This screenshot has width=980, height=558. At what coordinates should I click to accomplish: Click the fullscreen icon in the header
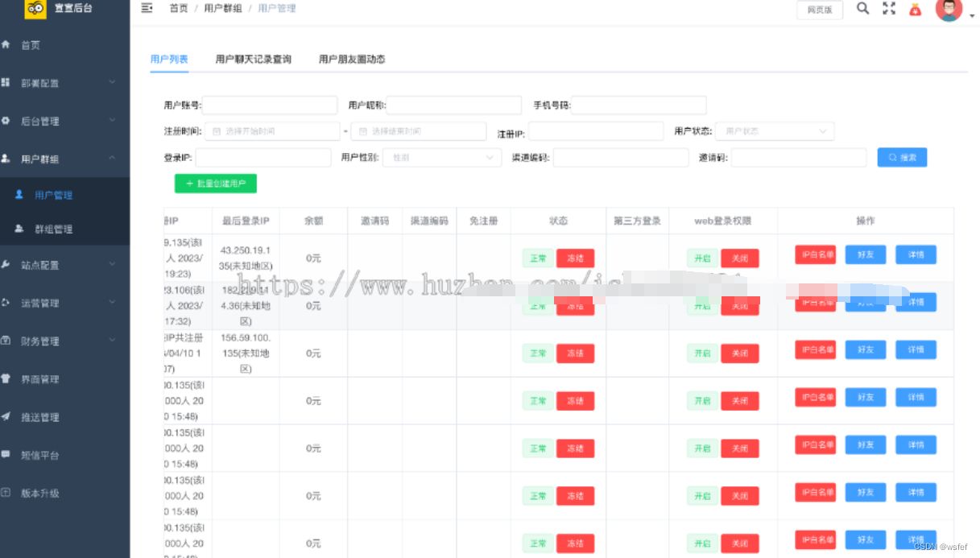click(x=889, y=9)
